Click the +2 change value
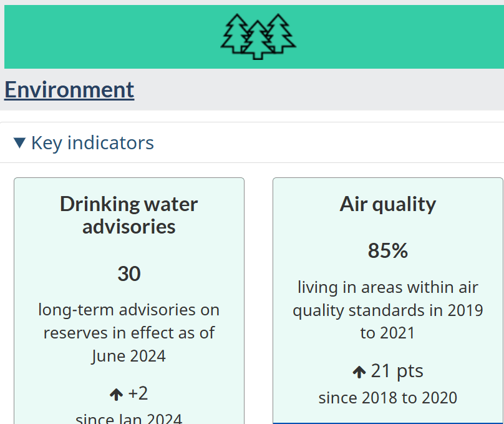 tap(138, 393)
